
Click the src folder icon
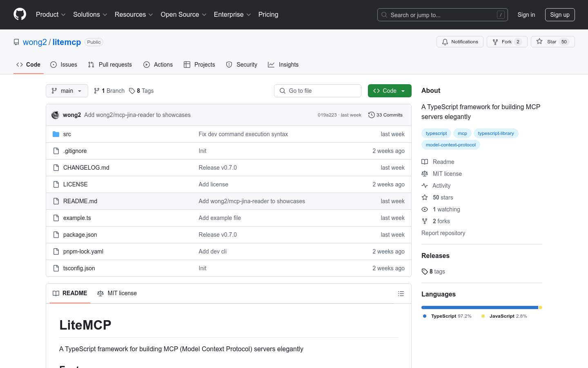56,134
